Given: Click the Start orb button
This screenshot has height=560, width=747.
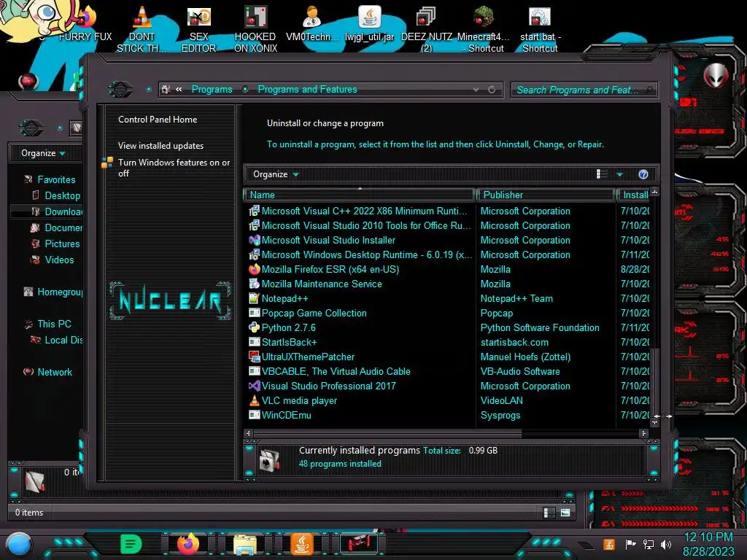Looking at the screenshot, I should click(18, 545).
